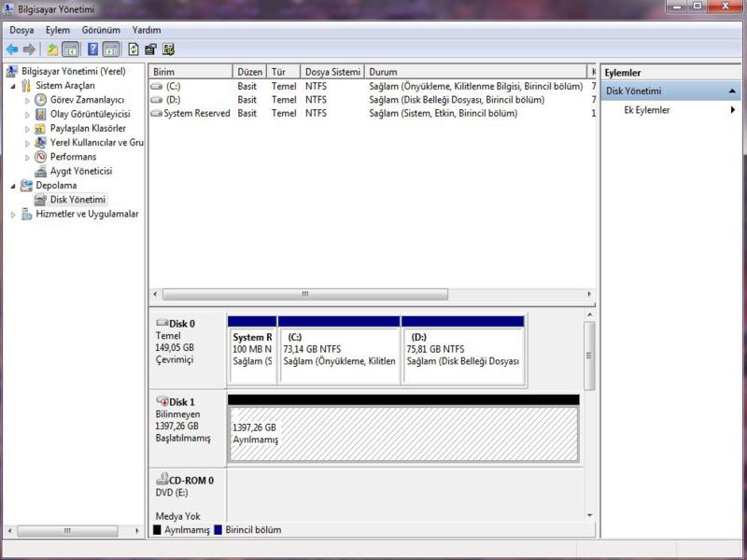Click the blue Help question mark icon
747x560 pixels.
pyautogui.click(x=93, y=49)
